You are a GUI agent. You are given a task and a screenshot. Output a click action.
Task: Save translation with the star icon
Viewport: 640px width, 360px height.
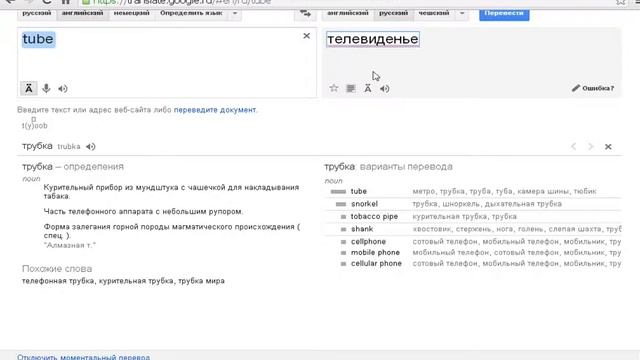[334, 88]
